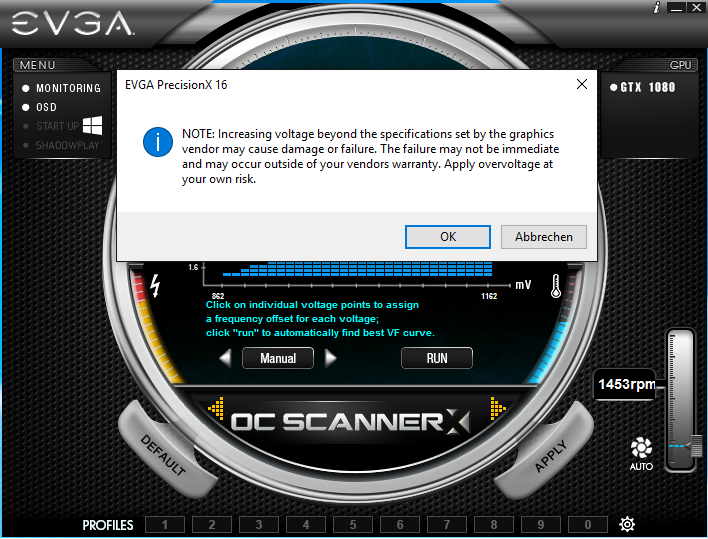Toggle Start Up with Windows option
This screenshot has height=539, width=708.
click(x=57, y=126)
